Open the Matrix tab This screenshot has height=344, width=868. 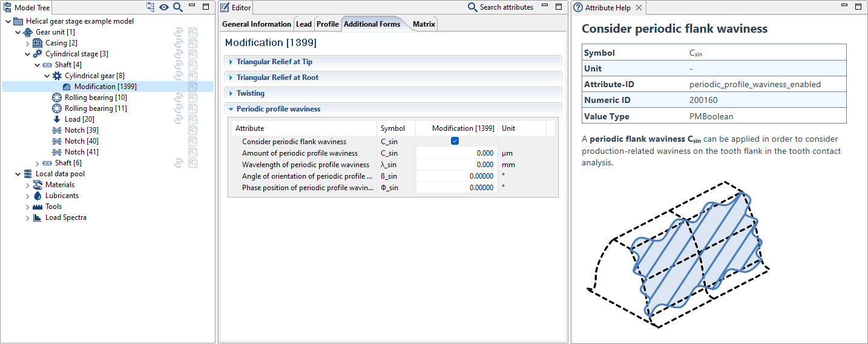pos(423,24)
